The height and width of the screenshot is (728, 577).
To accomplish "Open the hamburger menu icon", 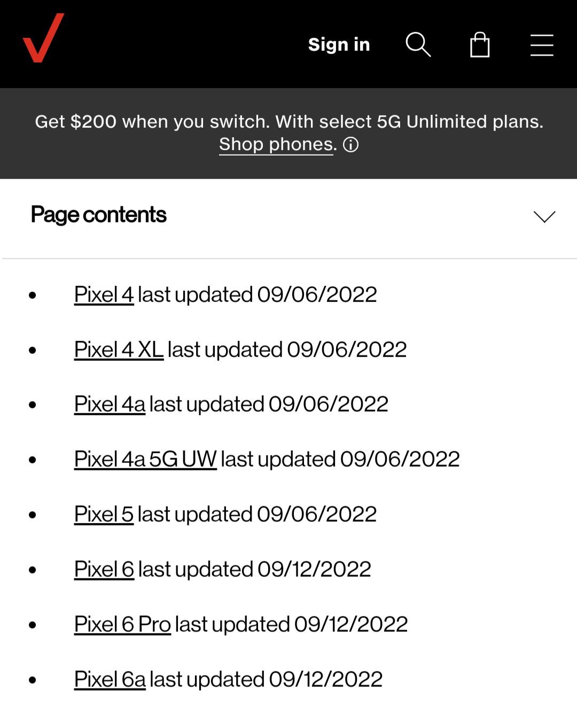I will click(x=542, y=45).
